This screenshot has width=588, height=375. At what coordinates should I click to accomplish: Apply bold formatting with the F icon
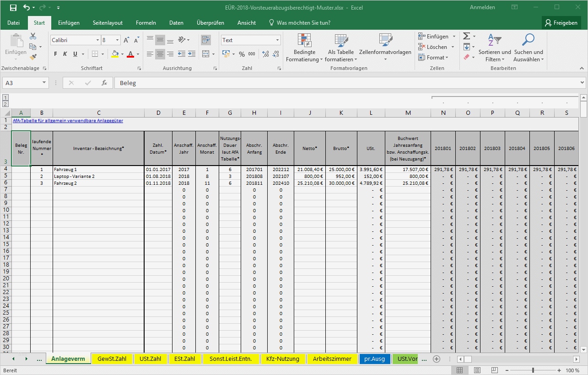click(x=54, y=54)
